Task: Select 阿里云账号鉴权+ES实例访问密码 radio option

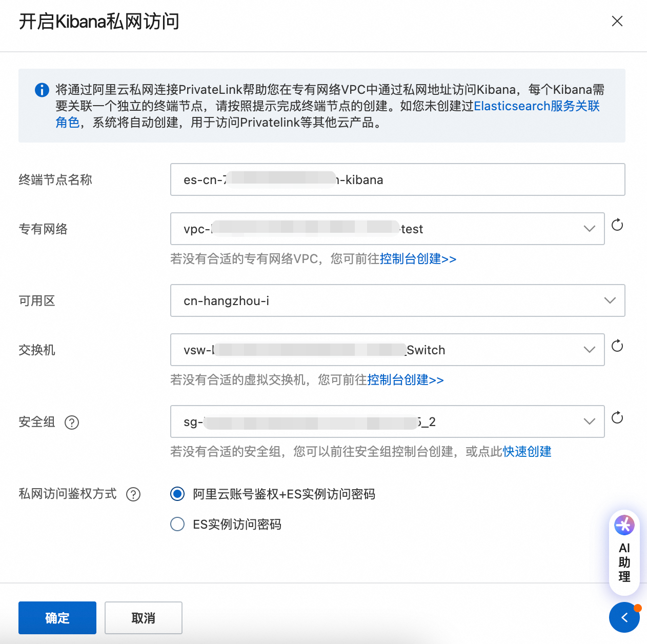Action: [177, 494]
